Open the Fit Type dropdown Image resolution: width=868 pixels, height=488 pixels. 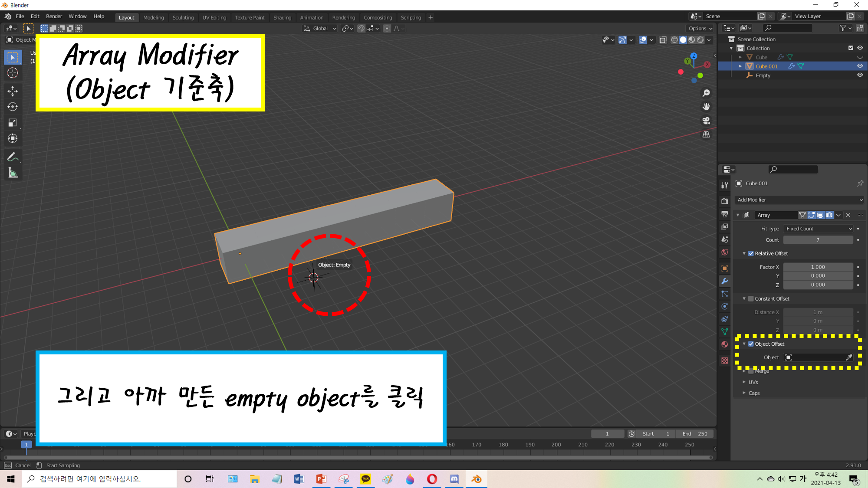(818, 229)
